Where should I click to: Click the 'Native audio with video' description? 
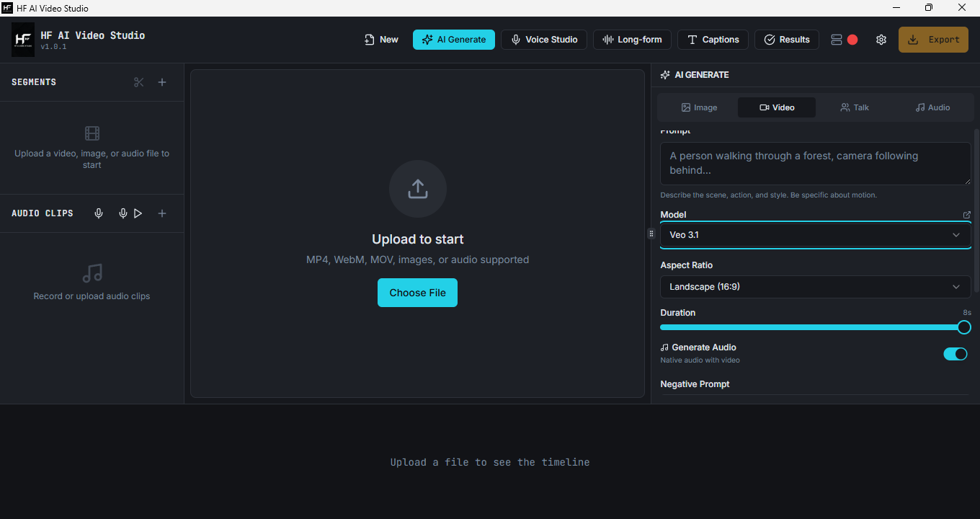coord(700,360)
